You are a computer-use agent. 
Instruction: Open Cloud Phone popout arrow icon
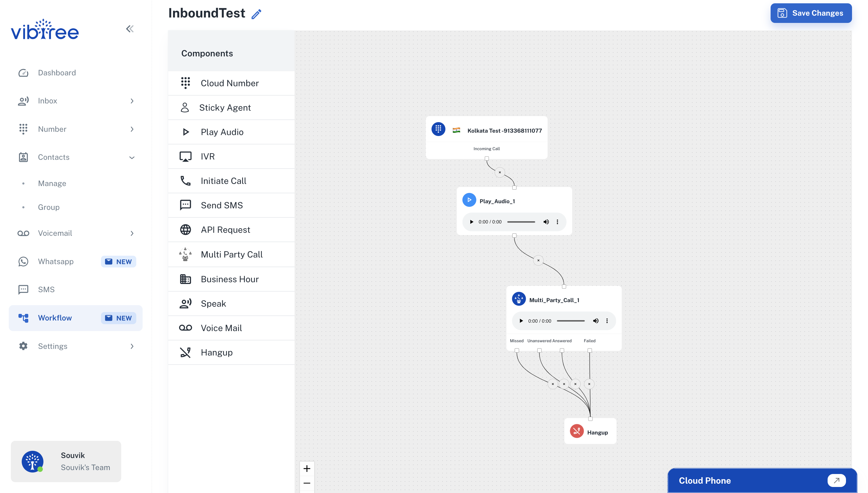[x=837, y=480]
